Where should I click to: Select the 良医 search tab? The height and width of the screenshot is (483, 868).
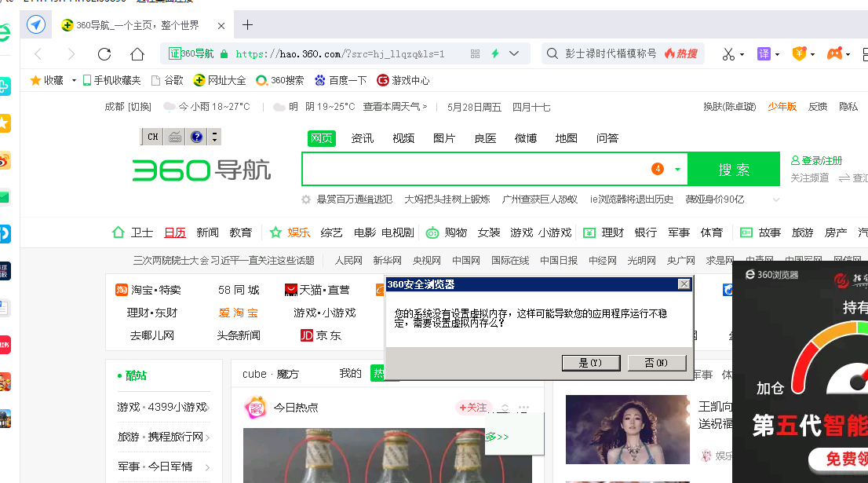coord(485,138)
